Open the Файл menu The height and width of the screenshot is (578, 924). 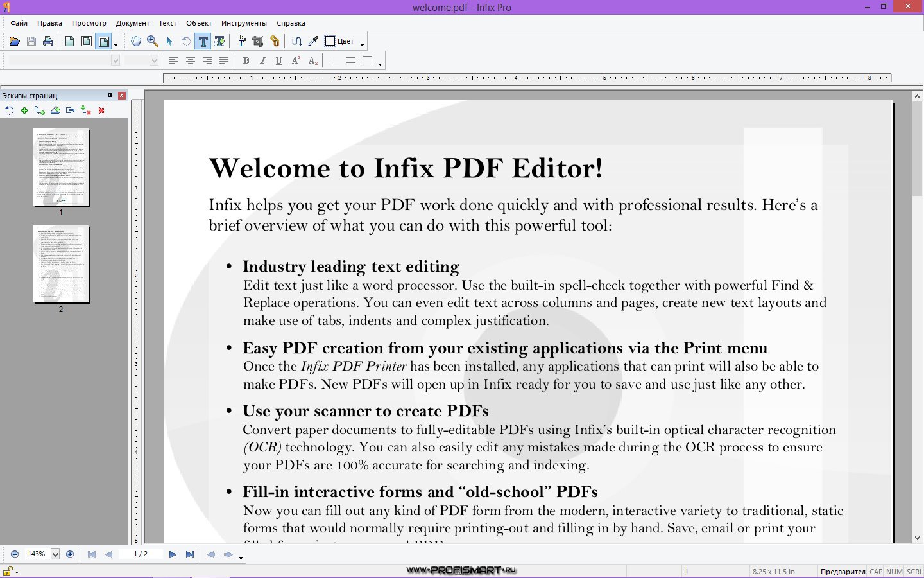[x=19, y=23]
